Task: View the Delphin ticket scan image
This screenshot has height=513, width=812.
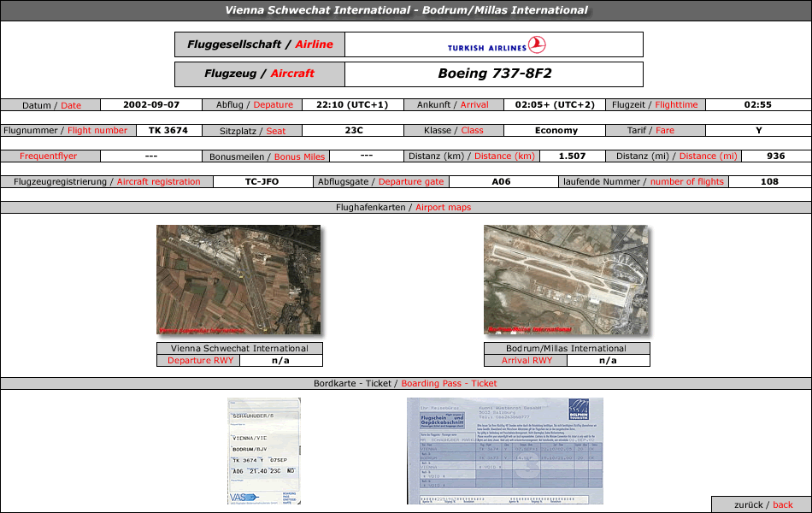Action: [x=505, y=451]
